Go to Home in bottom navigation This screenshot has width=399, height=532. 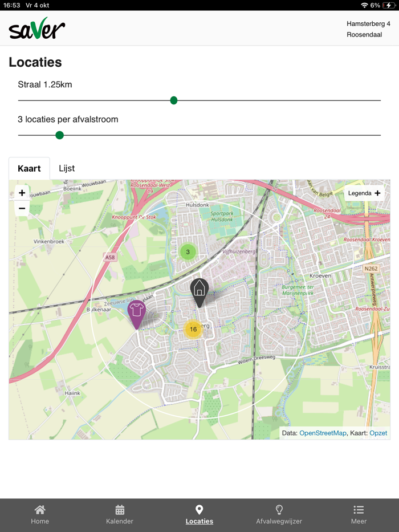pyautogui.click(x=40, y=515)
